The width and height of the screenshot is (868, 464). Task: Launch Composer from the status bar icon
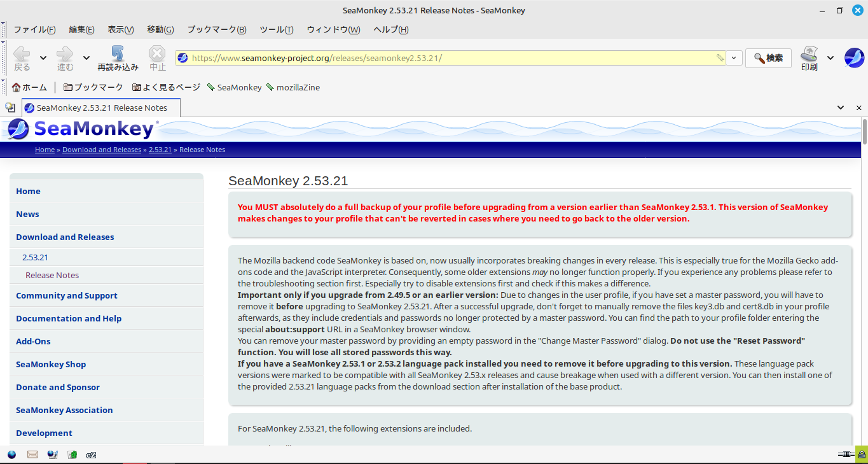click(x=53, y=454)
